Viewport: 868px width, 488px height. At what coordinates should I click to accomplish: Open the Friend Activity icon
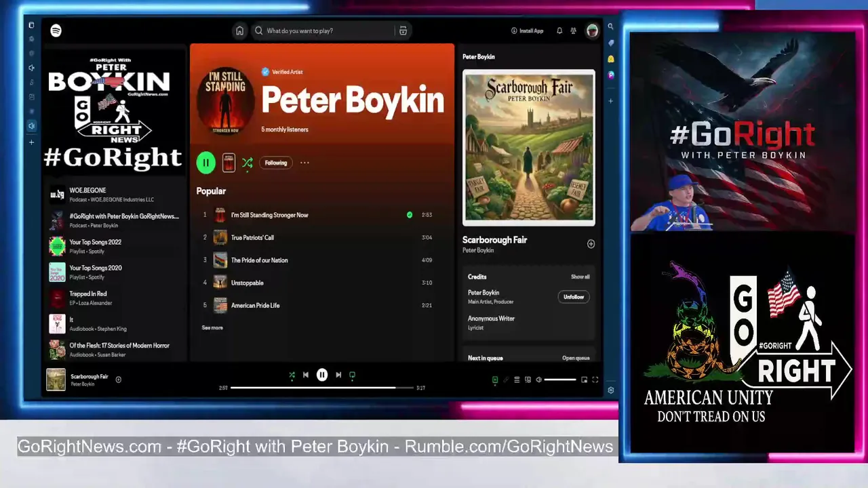pos(574,30)
